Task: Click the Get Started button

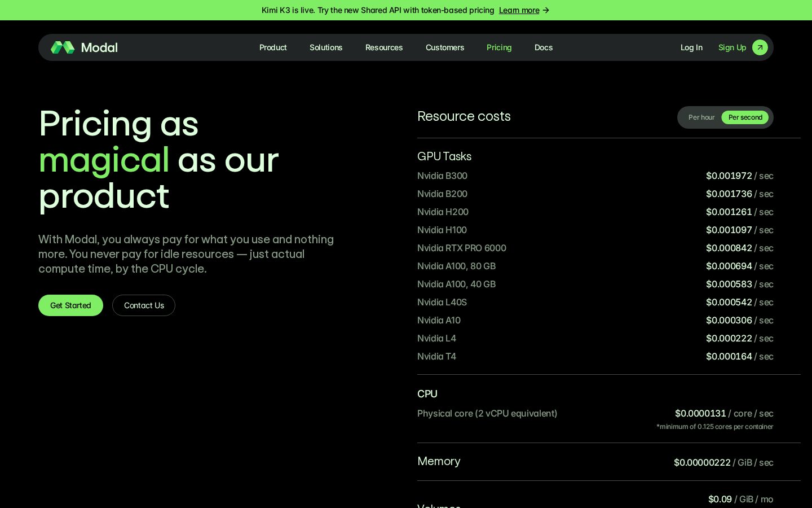Action: point(70,305)
